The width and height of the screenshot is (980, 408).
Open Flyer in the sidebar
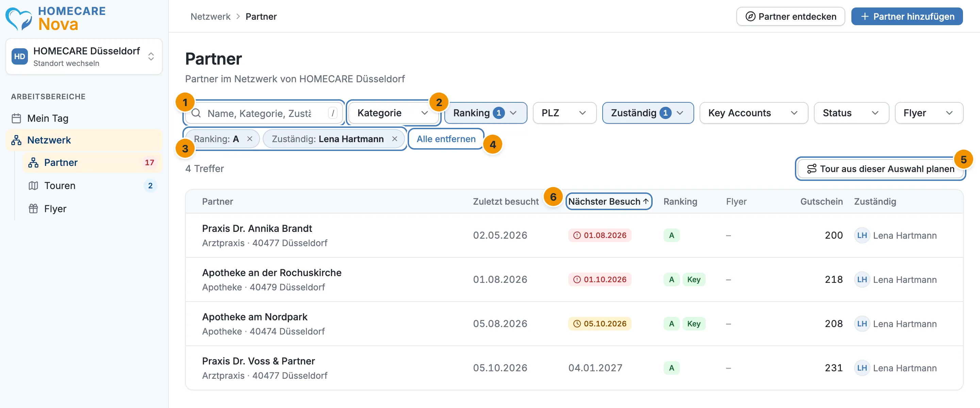[93, 208]
